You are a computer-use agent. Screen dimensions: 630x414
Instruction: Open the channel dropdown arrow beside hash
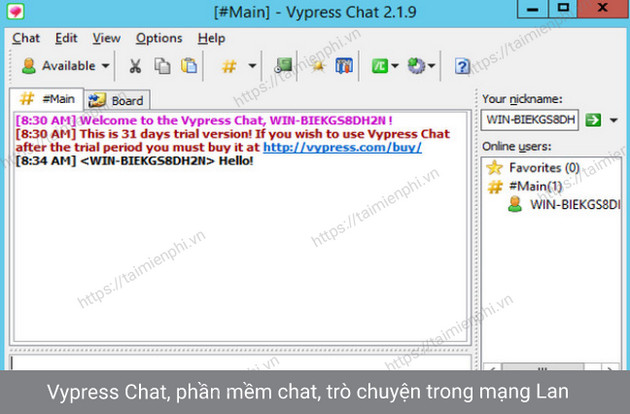pyautogui.click(x=252, y=66)
